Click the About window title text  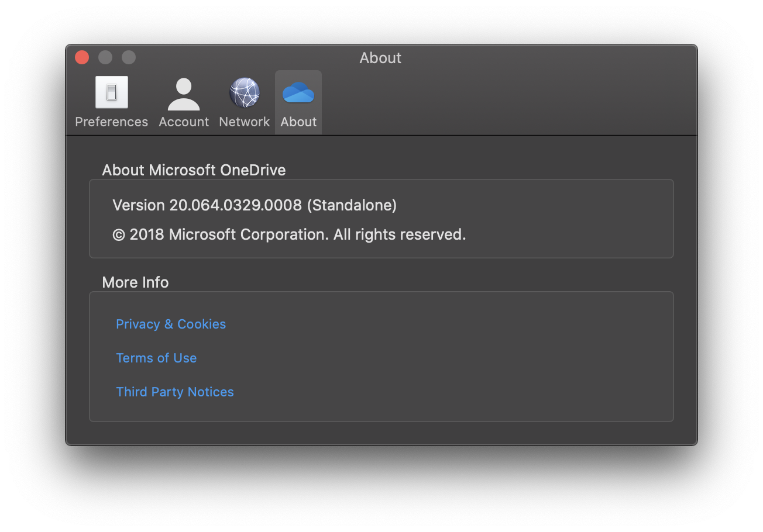(x=380, y=58)
